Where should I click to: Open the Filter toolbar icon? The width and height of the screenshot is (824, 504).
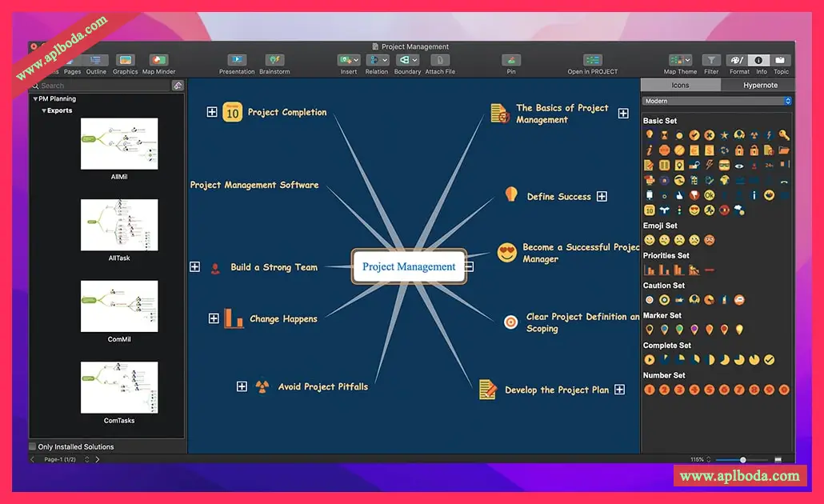pyautogui.click(x=711, y=60)
